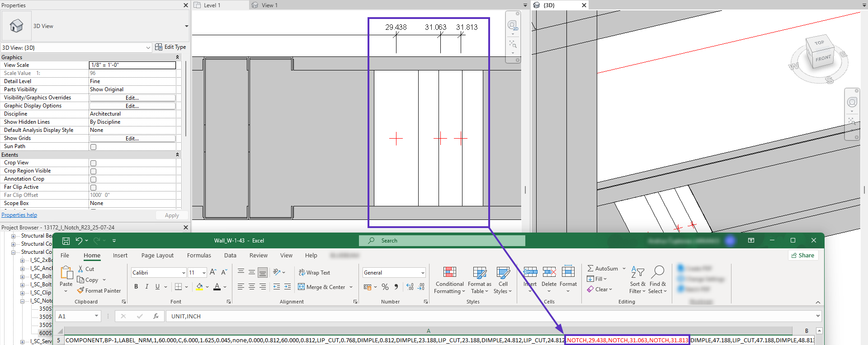Collapse the Graphics properties section
Viewport: 868px width, 345px height.
point(177,57)
